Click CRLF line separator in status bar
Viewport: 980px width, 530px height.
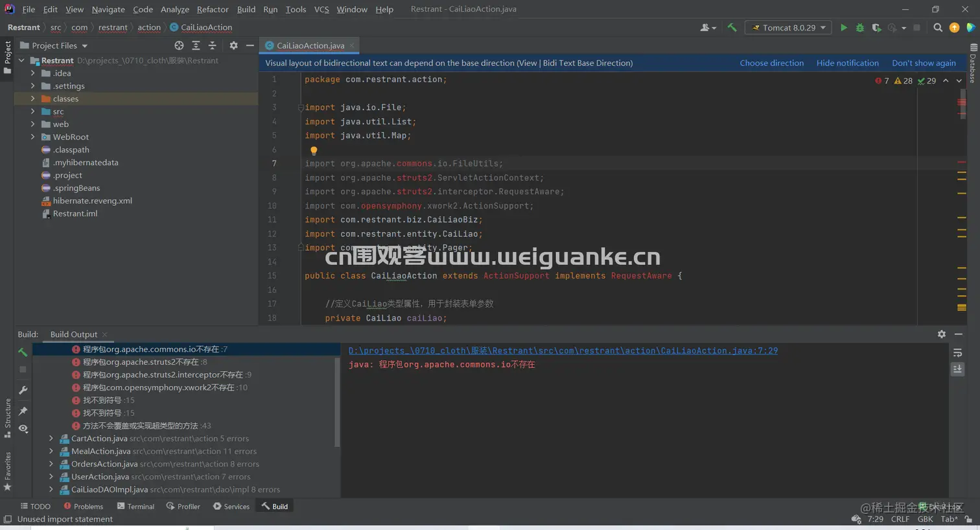pos(900,519)
